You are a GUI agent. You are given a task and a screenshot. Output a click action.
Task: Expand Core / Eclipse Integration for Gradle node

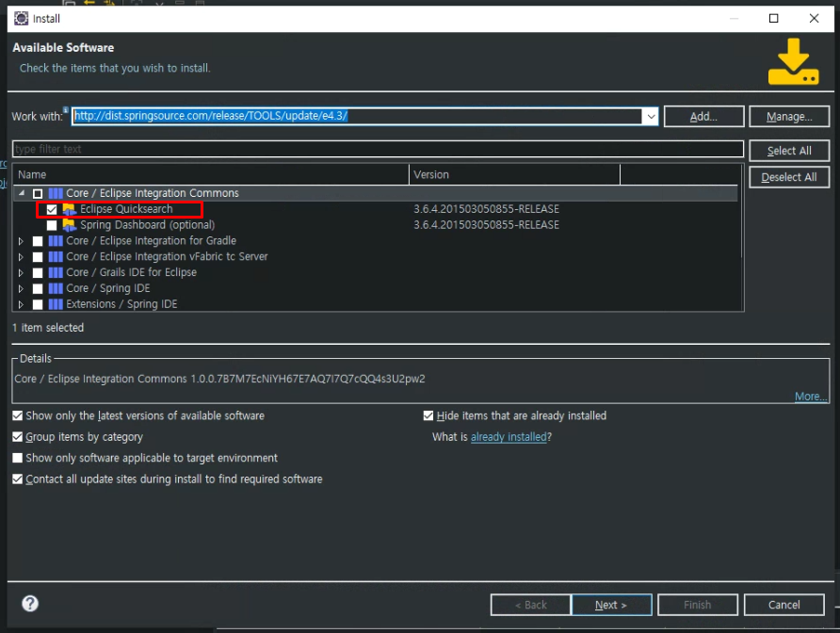pyautogui.click(x=21, y=241)
